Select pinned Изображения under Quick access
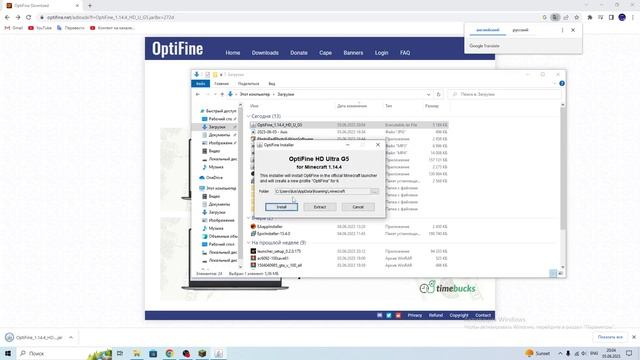Viewport: 640px width, 360px height. (x=219, y=143)
